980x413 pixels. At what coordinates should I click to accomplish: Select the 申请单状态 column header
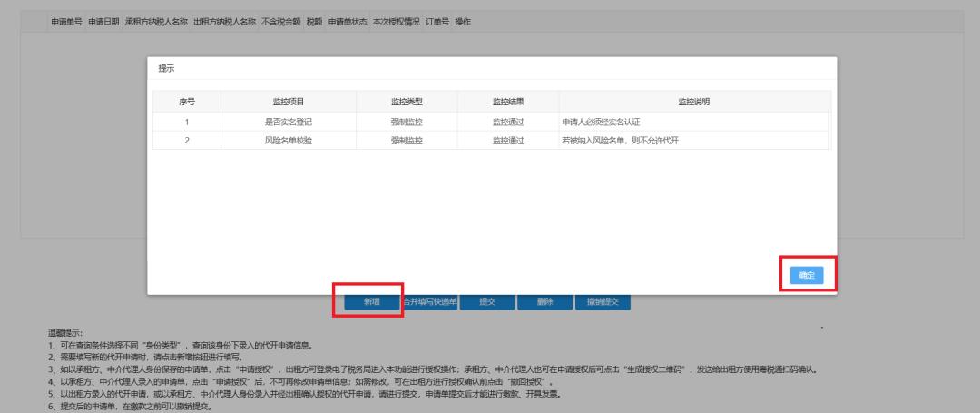[x=348, y=22]
